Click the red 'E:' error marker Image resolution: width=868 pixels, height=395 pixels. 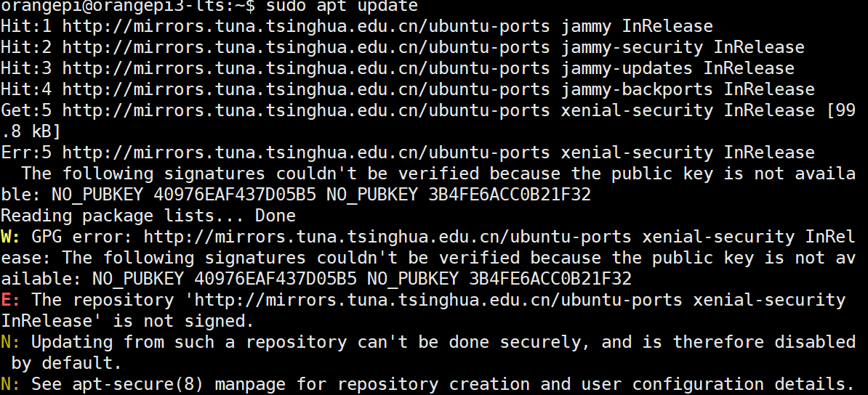point(10,300)
